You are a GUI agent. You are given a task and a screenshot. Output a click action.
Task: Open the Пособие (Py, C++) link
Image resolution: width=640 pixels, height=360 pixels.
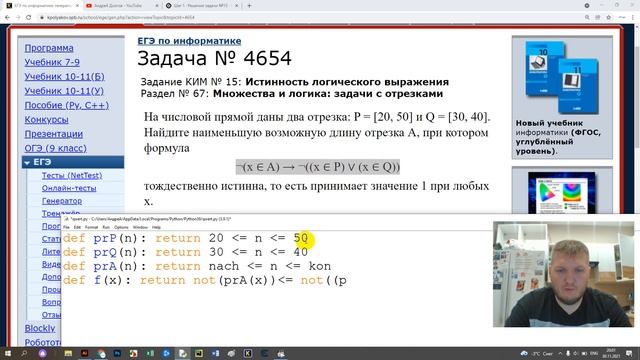67,105
